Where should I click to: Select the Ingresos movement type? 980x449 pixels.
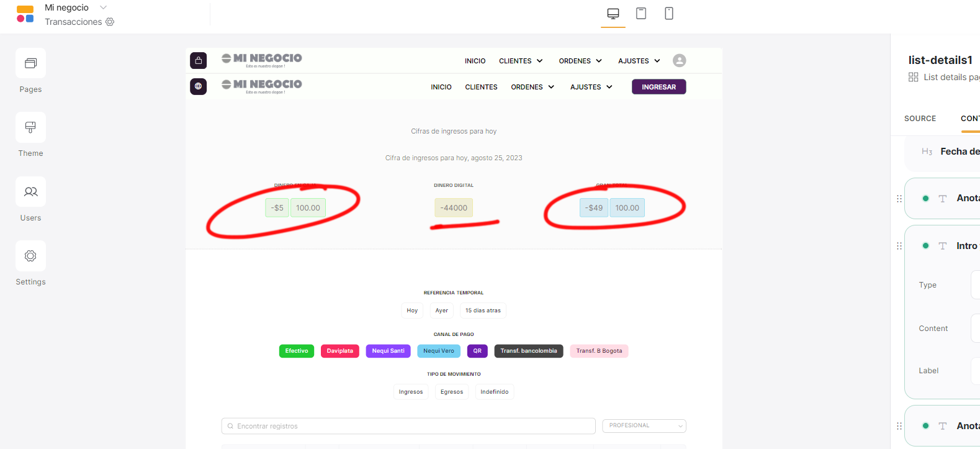[411, 392]
